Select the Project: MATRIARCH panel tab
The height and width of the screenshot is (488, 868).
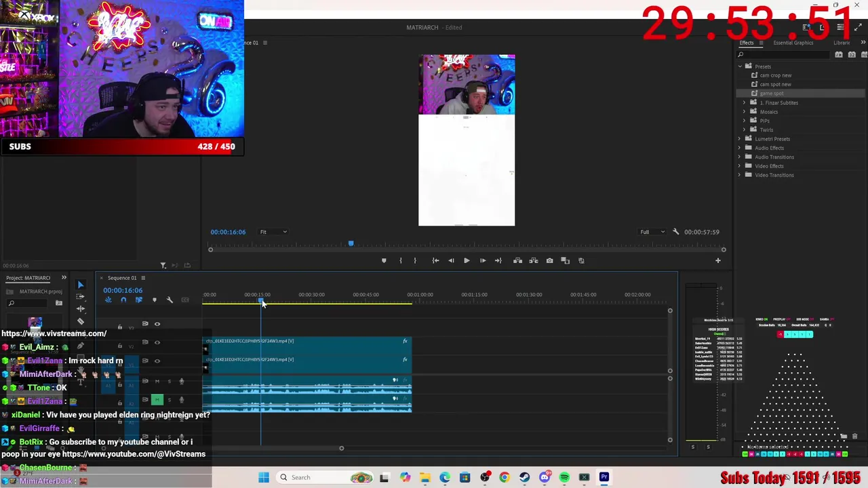point(28,278)
